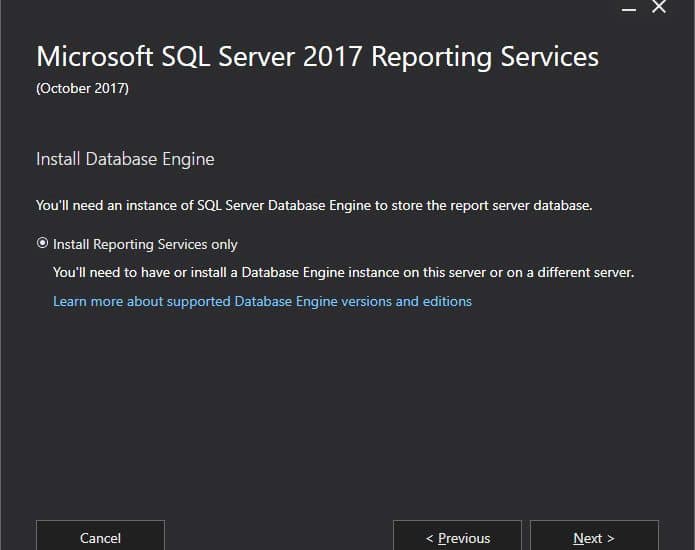The image size is (695, 550).
Task: Click the left angle bracket on the Previous button
Action: [x=429, y=538]
